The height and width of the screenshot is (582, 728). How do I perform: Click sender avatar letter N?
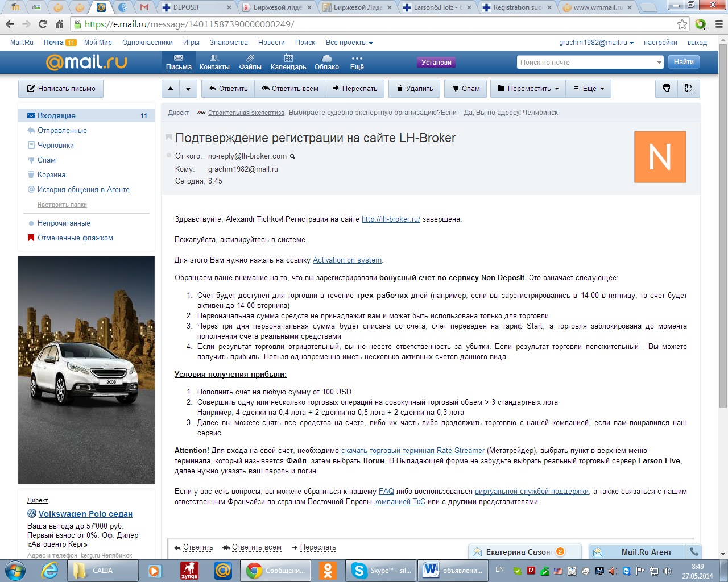pos(660,157)
